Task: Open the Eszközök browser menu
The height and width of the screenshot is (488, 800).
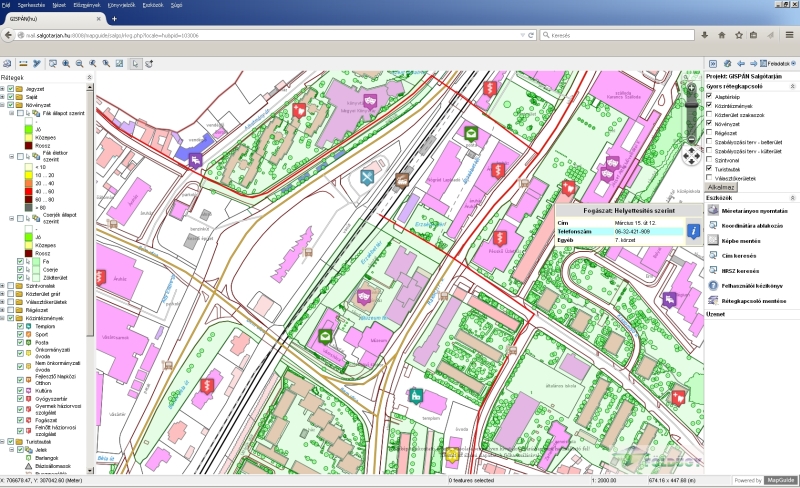Action: coord(153,5)
